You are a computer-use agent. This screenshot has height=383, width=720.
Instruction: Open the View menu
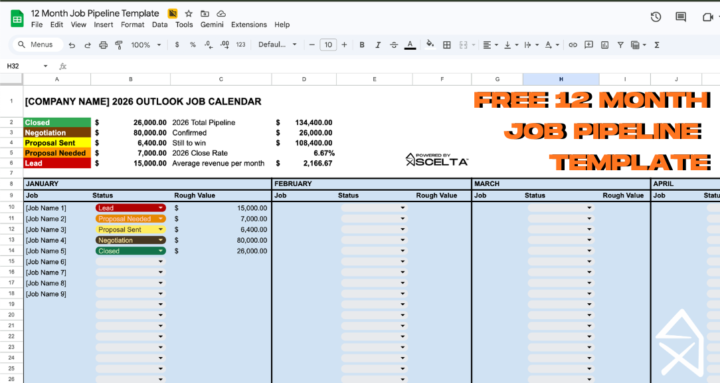point(78,25)
